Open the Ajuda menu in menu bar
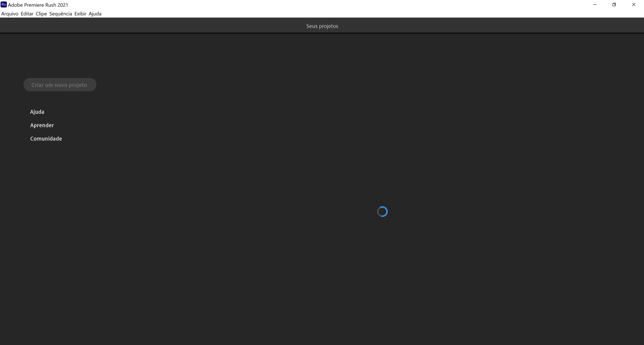644x345 pixels. point(95,14)
